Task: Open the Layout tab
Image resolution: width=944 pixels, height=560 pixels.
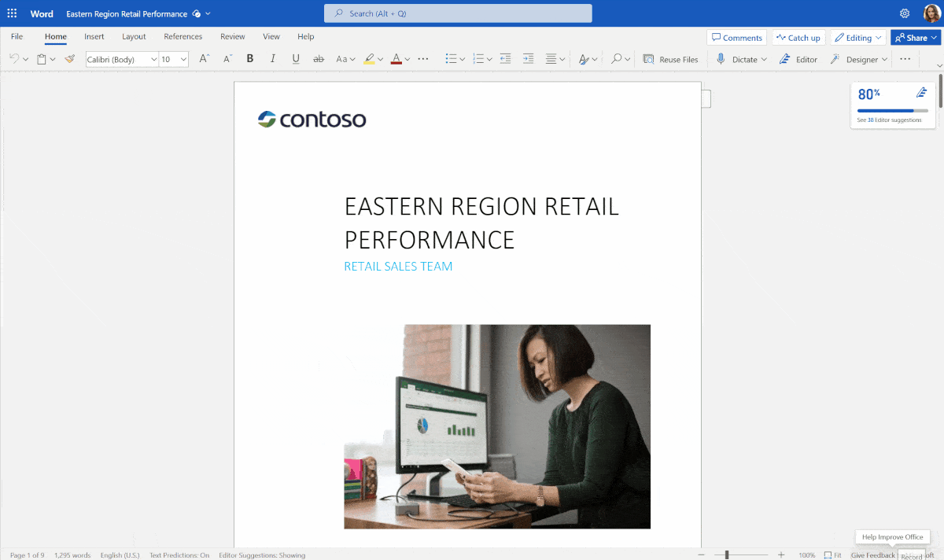Action: tap(134, 36)
